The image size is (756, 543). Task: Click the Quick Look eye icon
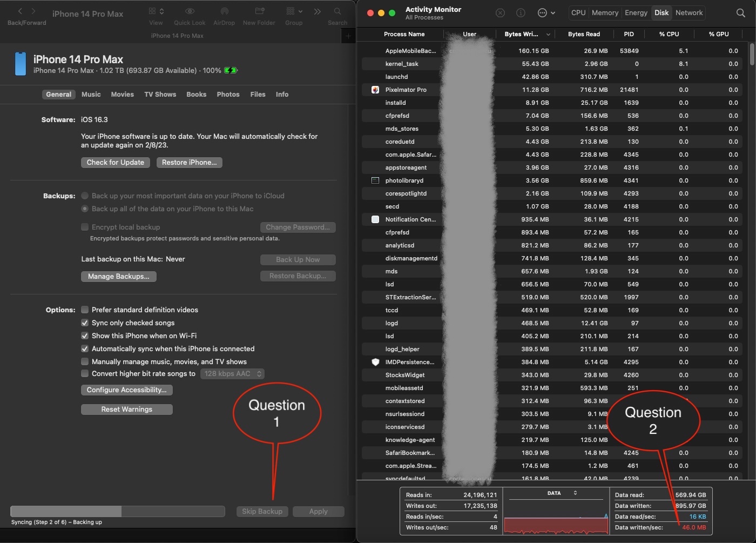[190, 11]
